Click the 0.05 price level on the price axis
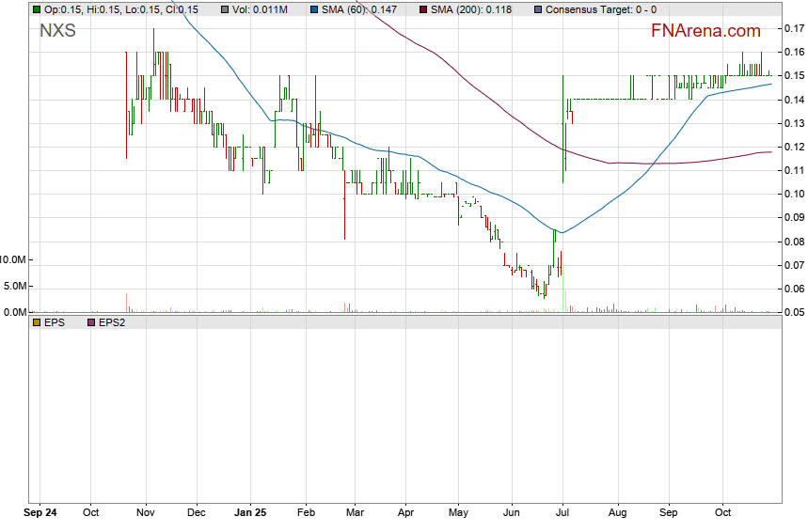 click(x=793, y=313)
